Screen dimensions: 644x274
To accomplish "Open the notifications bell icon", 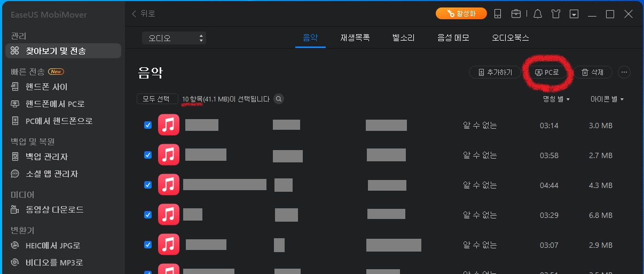I will 537,14.
